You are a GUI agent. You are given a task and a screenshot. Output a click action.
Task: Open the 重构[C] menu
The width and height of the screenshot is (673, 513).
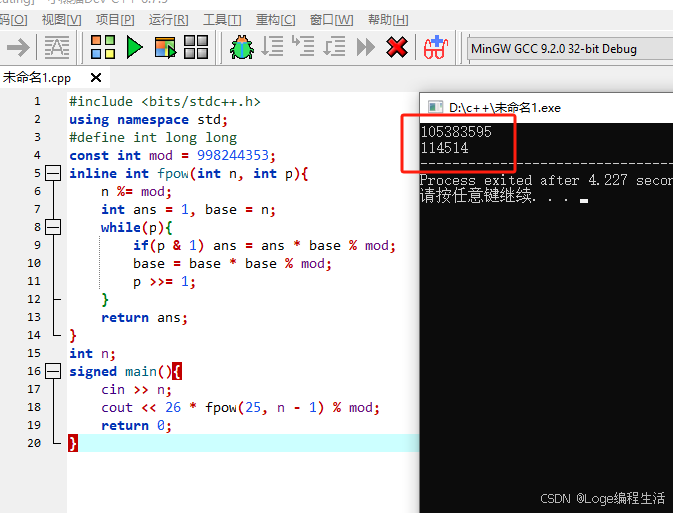(276, 20)
